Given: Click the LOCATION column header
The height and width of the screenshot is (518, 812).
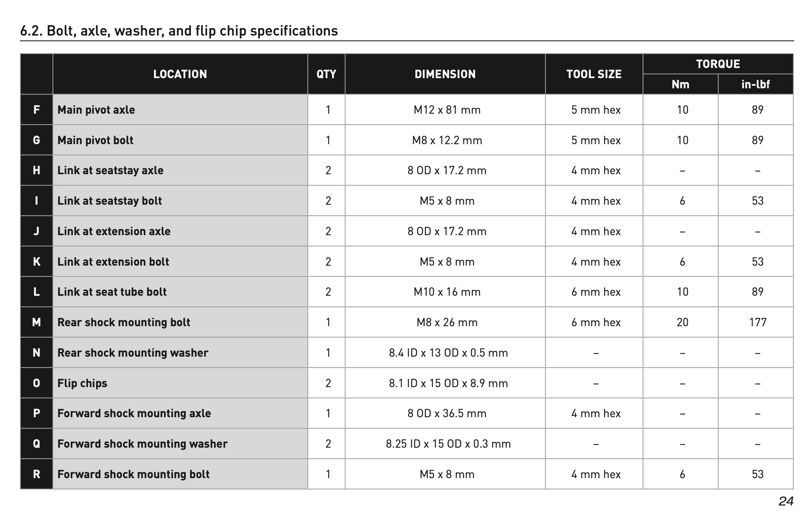Looking at the screenshot, I should tap(180, 74).
